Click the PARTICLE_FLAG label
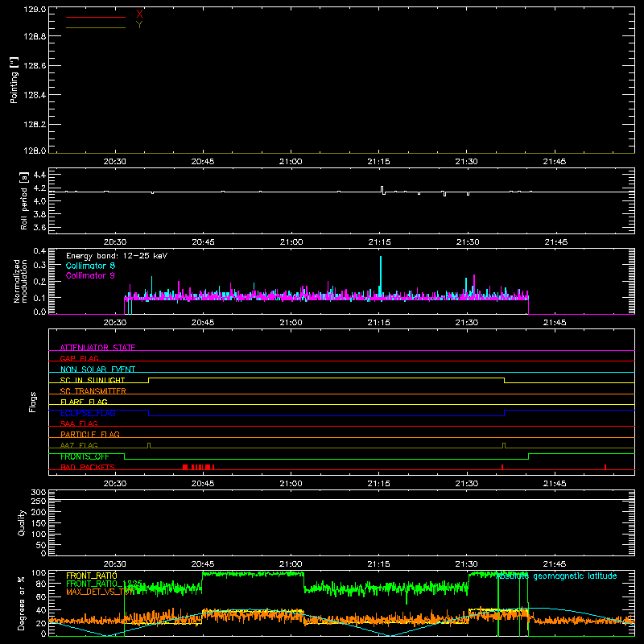This screenshot has width=644, height=644. click(x=90, y=434)
